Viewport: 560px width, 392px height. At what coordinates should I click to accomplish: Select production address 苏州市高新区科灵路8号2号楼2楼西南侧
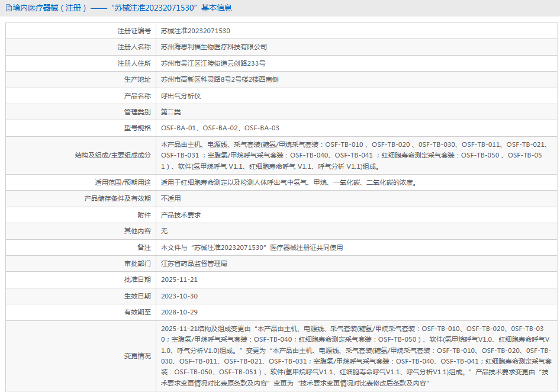click(x=220, y=80)
